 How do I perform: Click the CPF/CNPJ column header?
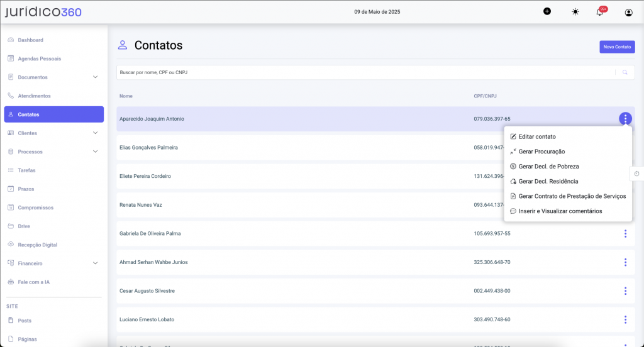(485, 96)
